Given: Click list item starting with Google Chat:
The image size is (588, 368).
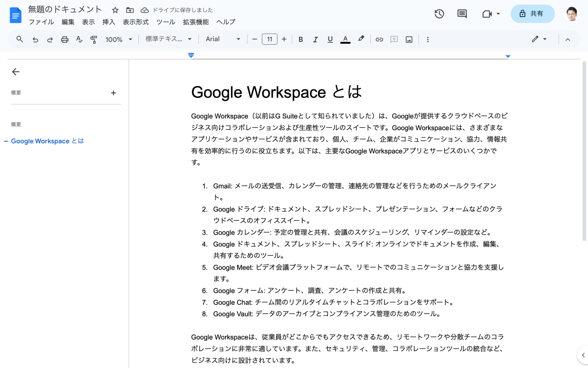Looking at the screenshot, I should (333, 302).
